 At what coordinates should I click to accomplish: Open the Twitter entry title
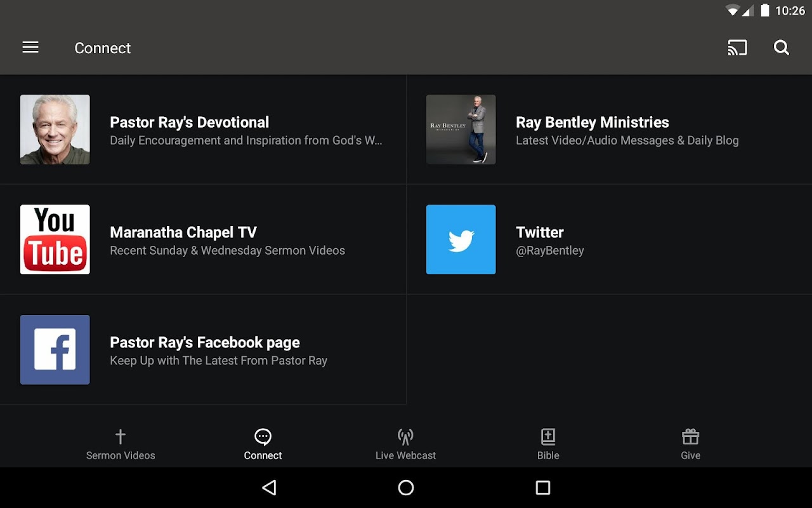pos(540,232)
